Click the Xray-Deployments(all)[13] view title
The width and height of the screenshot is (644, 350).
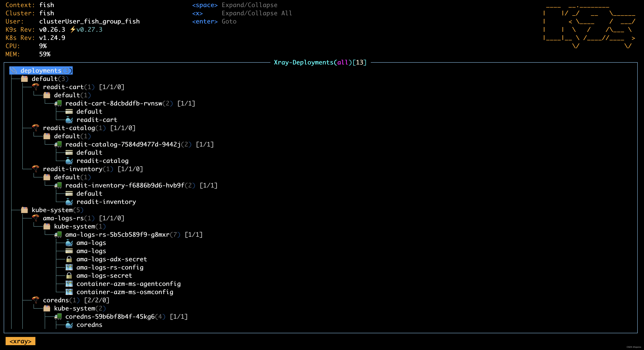click(x=320, y=62)
